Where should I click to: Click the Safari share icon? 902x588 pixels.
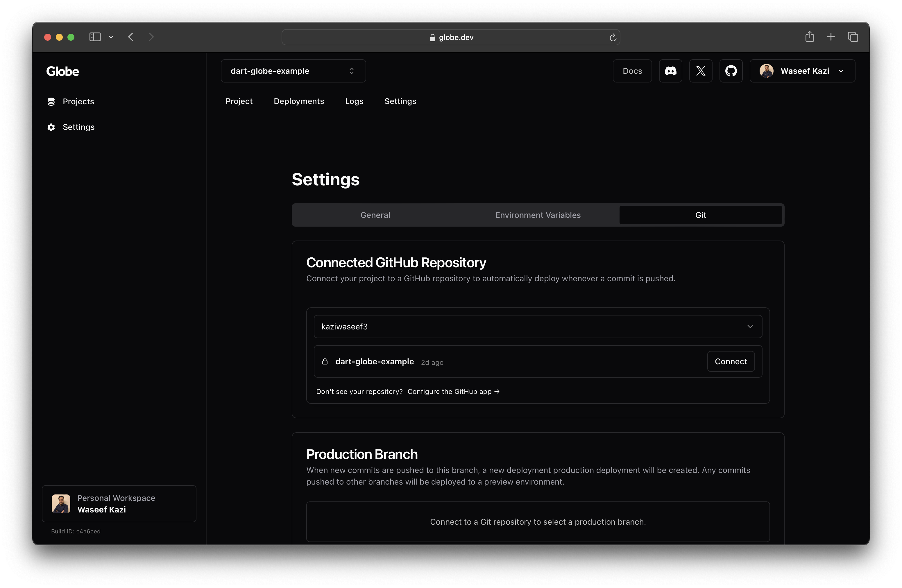(810, 37)
